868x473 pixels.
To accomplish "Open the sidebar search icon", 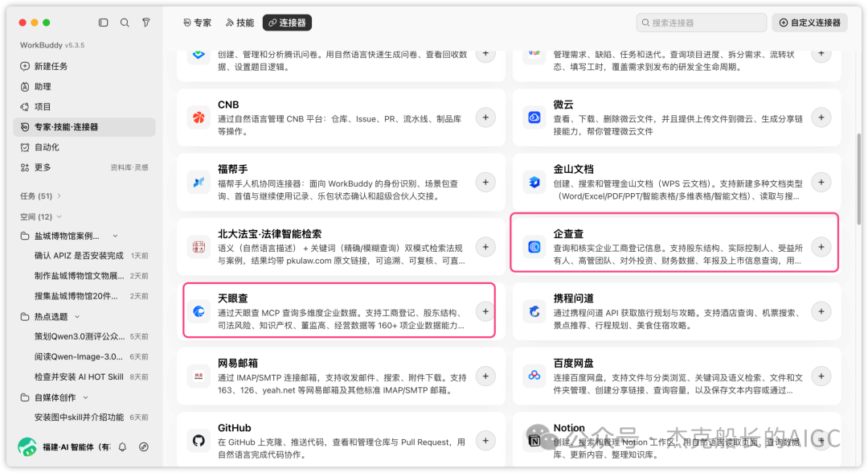I will (x=125, y=23).
